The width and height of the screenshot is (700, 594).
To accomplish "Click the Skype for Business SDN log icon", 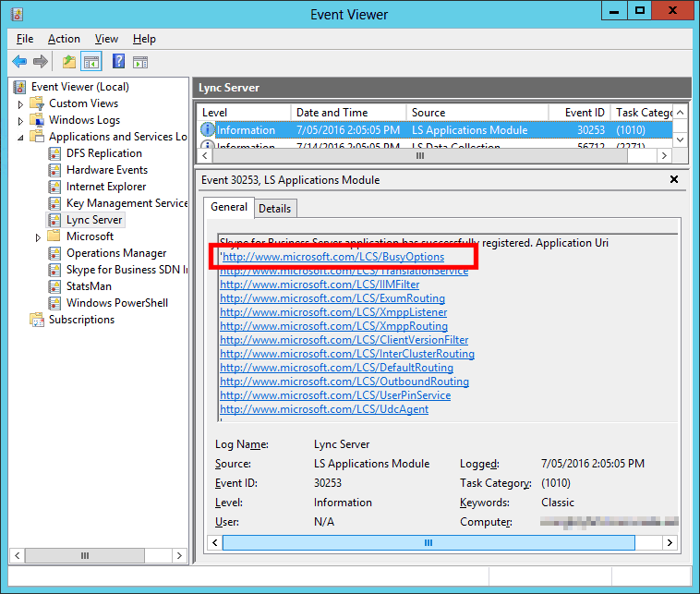I will click(x=54, y=270).
